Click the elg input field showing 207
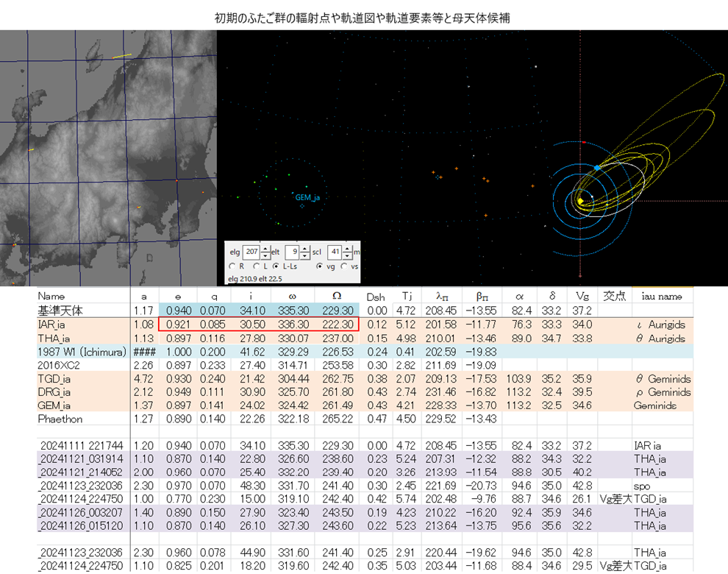Screen dimensions: 728x574 tap(251, 251)
